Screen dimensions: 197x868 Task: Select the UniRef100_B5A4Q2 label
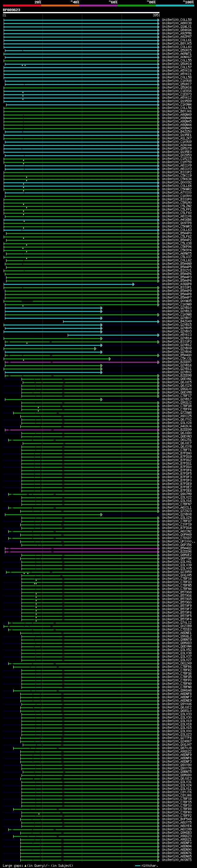(x=177, y=549)
